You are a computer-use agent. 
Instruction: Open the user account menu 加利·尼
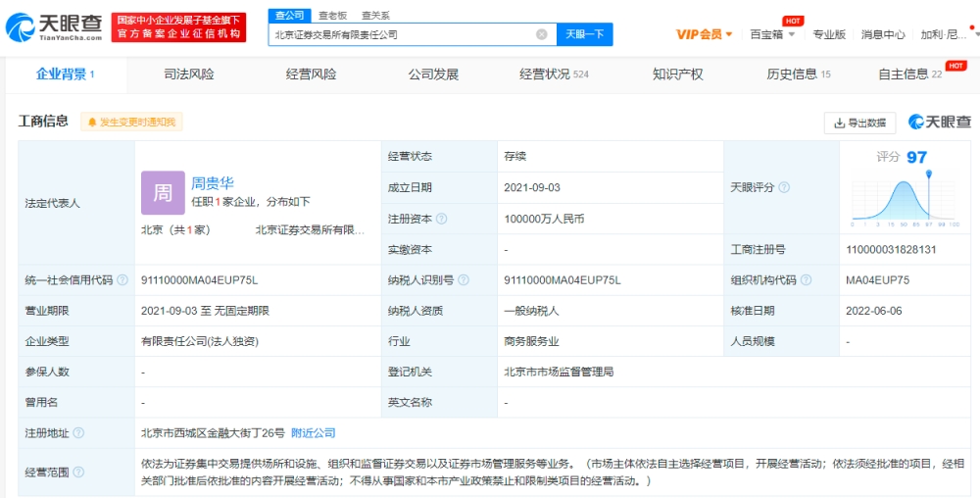(943, 34)
